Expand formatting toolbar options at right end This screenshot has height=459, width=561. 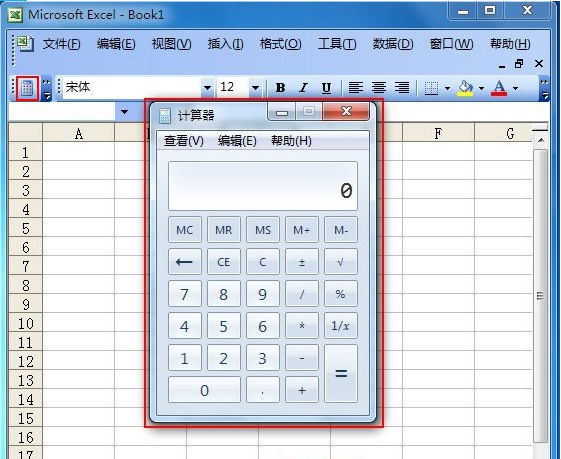[544, 88]
